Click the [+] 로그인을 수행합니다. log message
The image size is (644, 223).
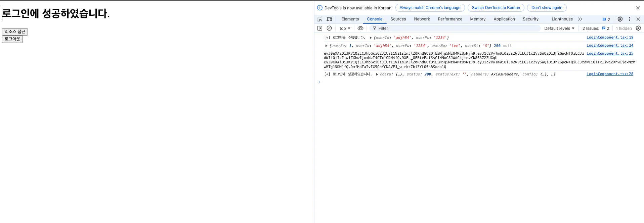tap(345, 38)
